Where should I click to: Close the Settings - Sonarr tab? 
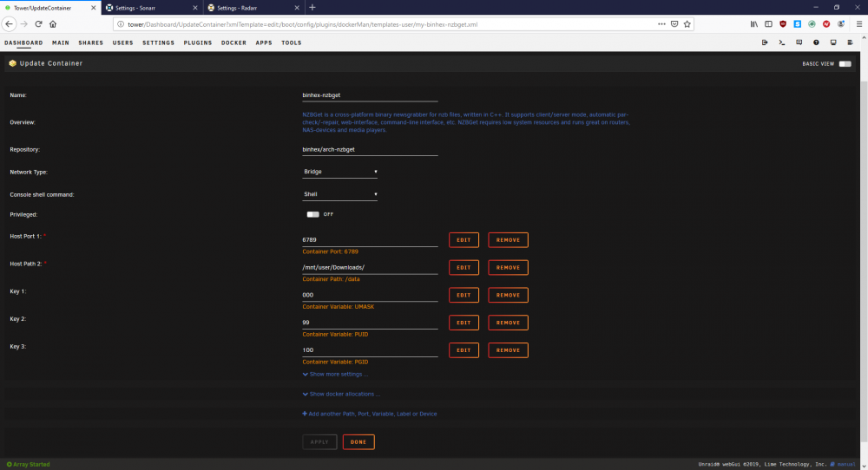point(194,8)
